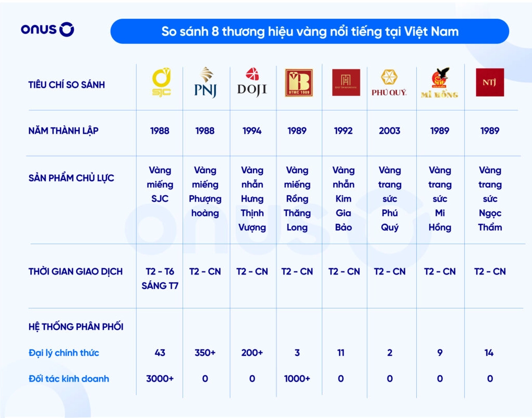
Task: Select the SJC brand logo
Action: click(x=160, y=83)
